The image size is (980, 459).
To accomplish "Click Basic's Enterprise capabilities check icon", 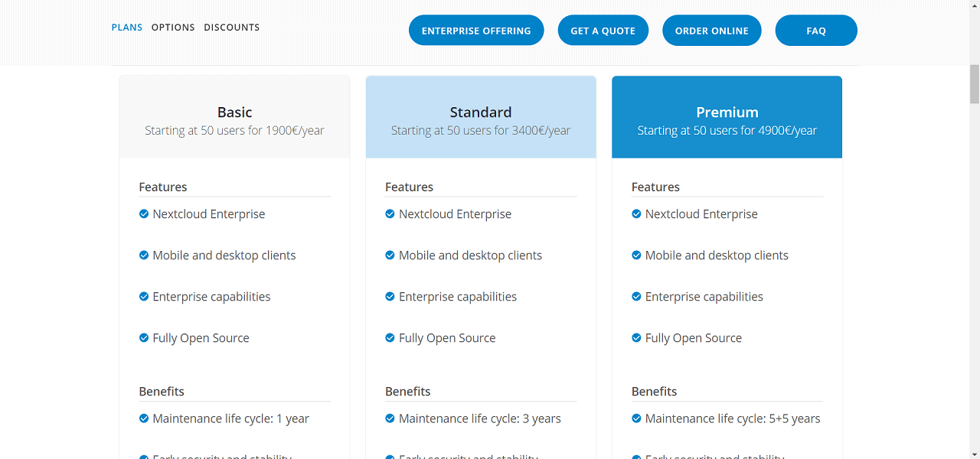I will click(144, 297).
